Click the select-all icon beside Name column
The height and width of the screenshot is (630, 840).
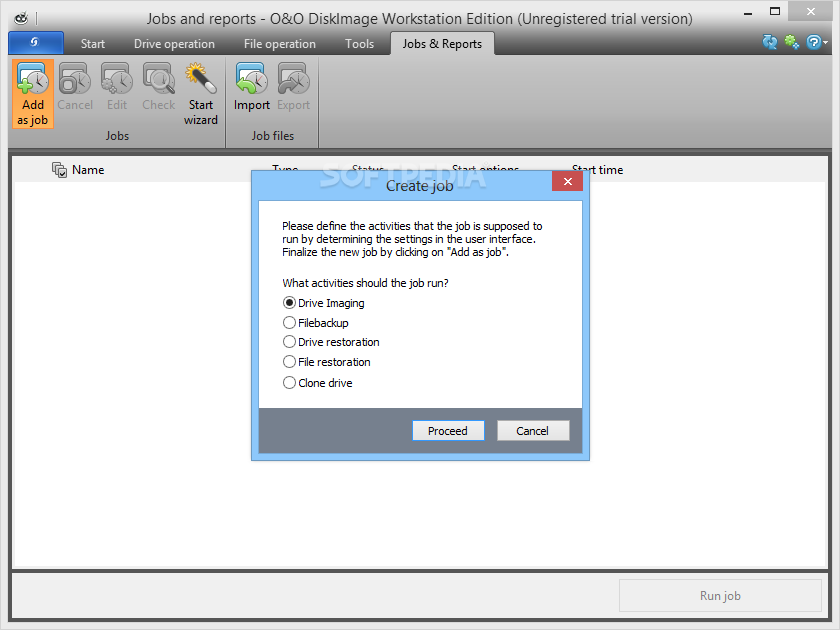pos(59,170)
